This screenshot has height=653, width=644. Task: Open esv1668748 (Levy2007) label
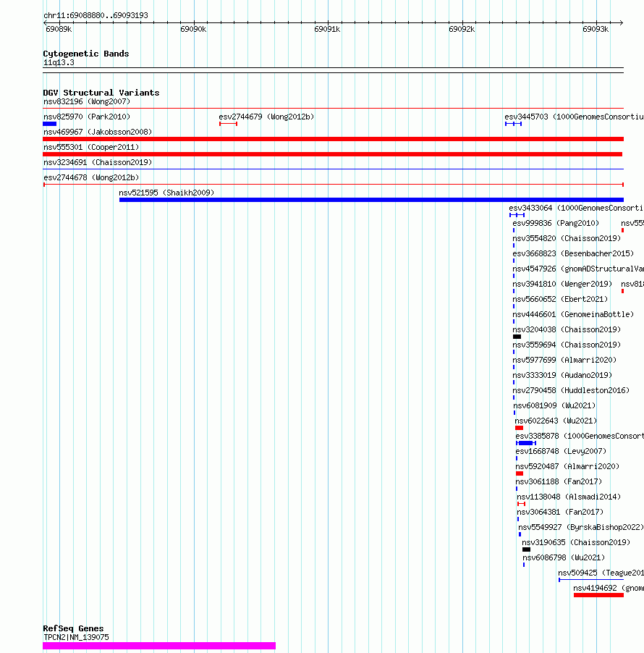click(x=562, y=452)
